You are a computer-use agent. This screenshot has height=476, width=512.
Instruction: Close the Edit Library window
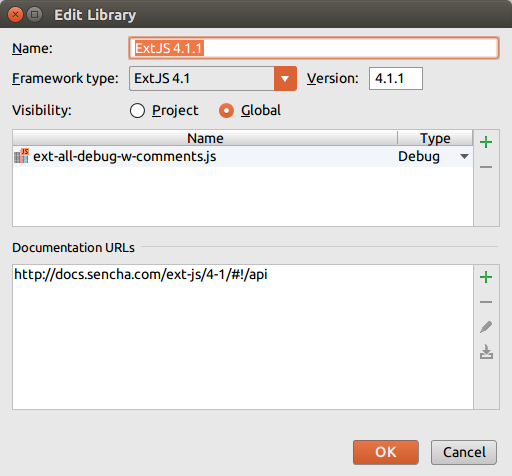point(15,15)
